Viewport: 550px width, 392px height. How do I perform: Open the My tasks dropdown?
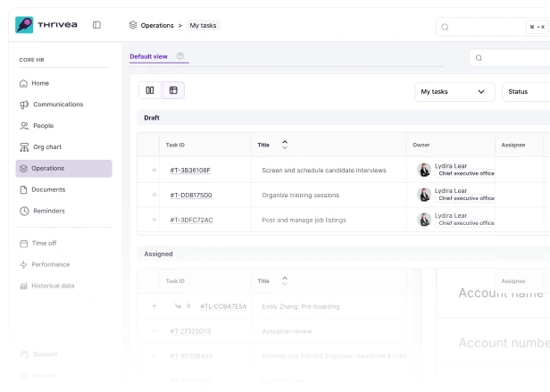(454, 91)
